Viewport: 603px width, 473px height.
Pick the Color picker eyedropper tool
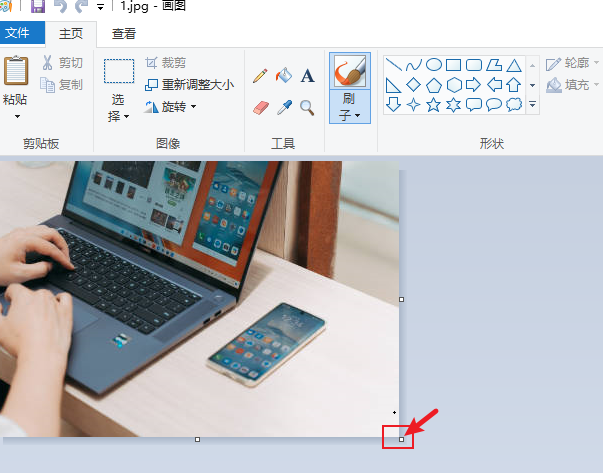[284, 106]
